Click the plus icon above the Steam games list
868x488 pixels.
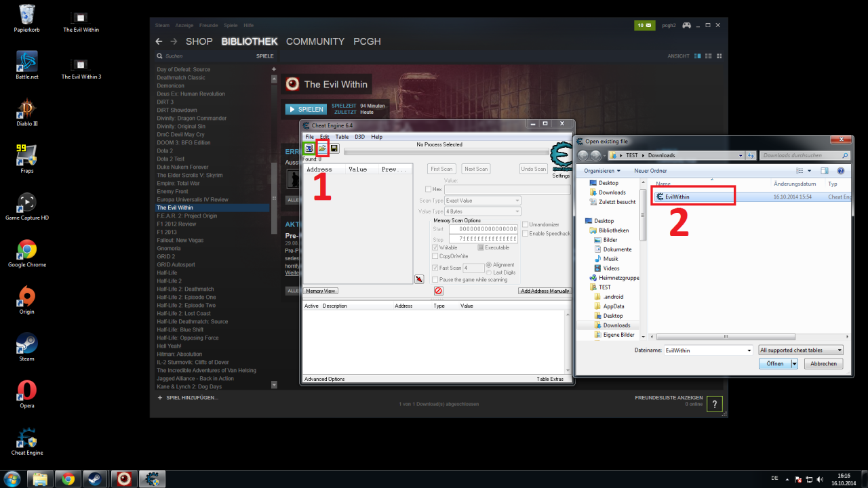coord(274,69)
